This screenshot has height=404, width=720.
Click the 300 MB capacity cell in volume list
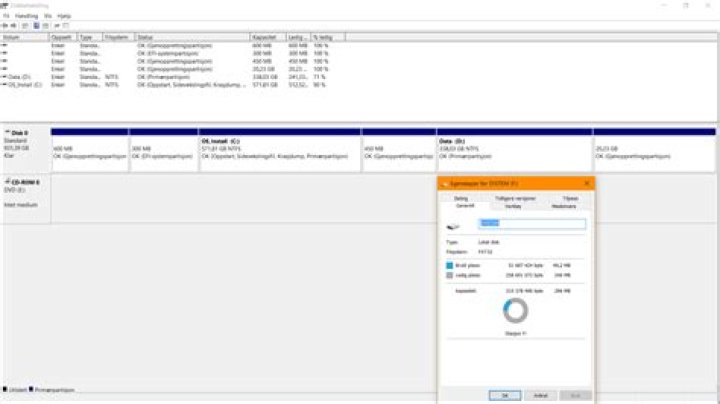pos(262,53)
